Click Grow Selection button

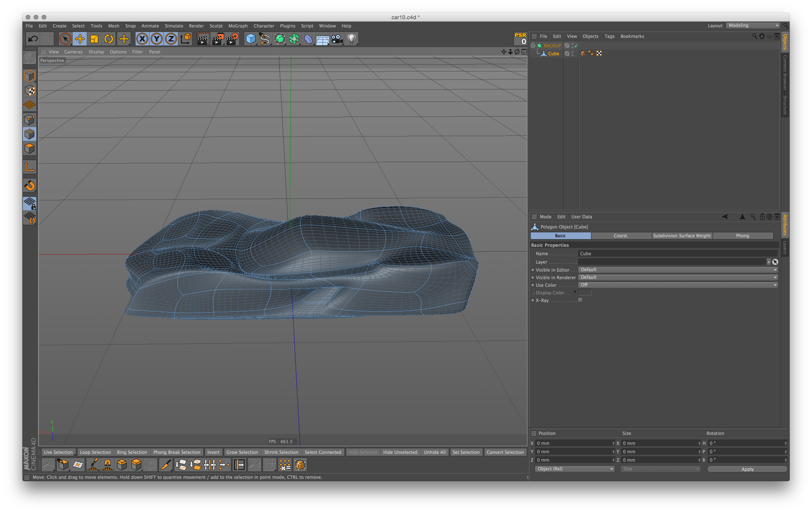tap(242, 452)
